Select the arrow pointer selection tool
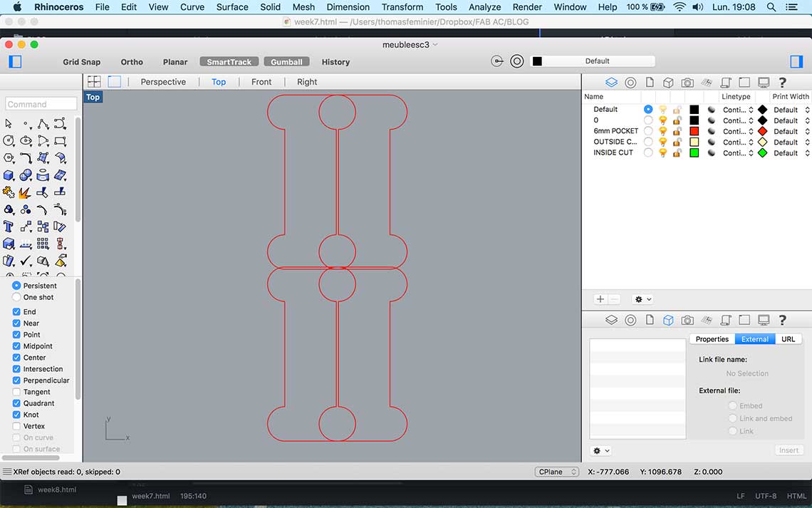The image size is (812, 508). [9, 124]
